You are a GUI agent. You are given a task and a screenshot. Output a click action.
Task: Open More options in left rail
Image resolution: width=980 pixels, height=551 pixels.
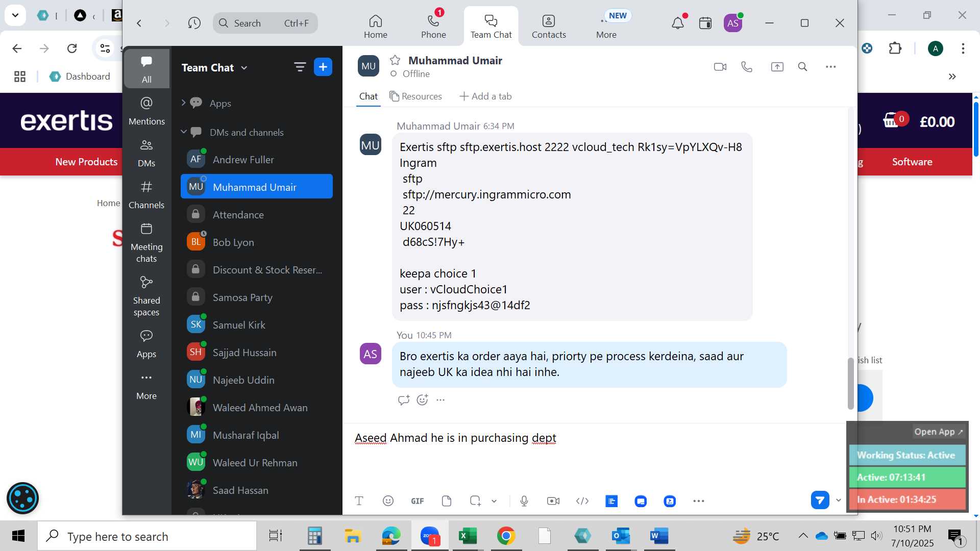146,385
